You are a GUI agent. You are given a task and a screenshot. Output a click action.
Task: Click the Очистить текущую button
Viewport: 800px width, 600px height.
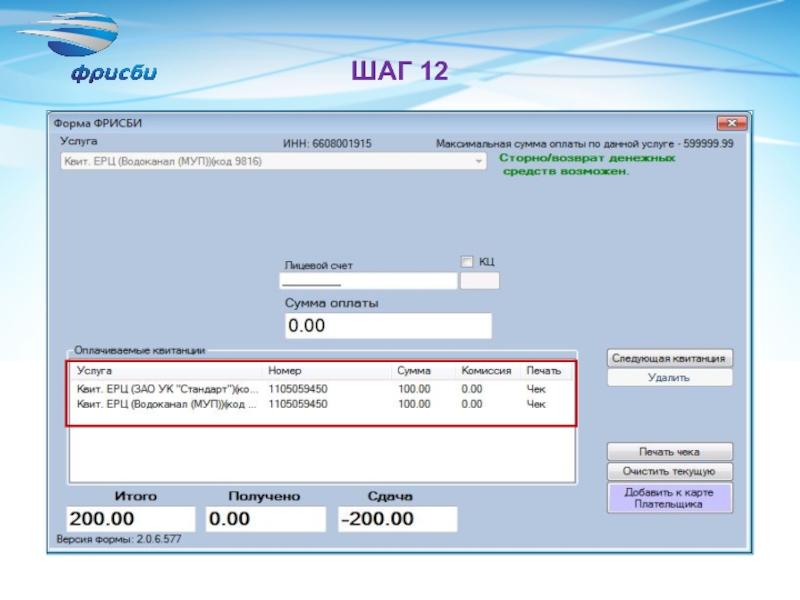pyautogui.click(x=669, y=471)
